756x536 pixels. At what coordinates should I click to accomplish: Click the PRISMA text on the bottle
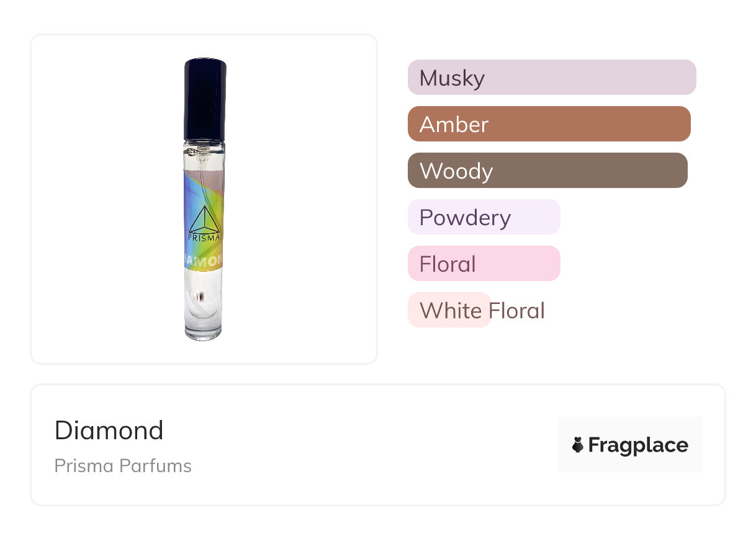click(204, 237)
